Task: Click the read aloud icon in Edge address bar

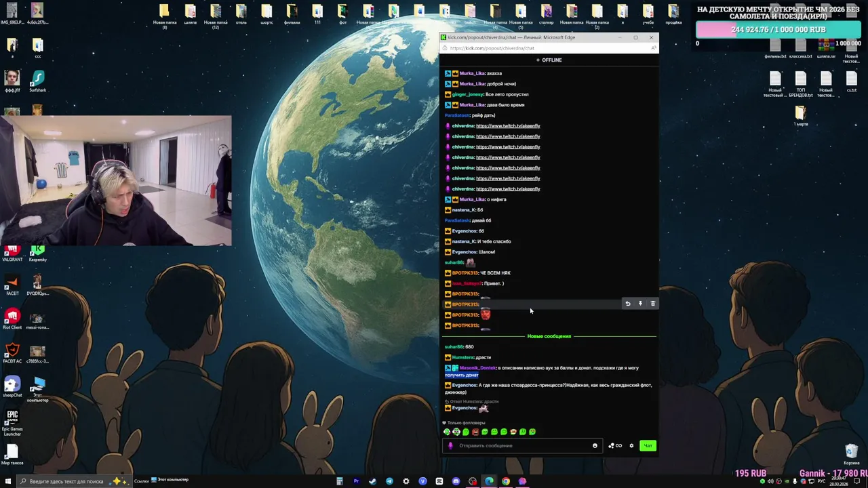Action: [x=652, y=48]
